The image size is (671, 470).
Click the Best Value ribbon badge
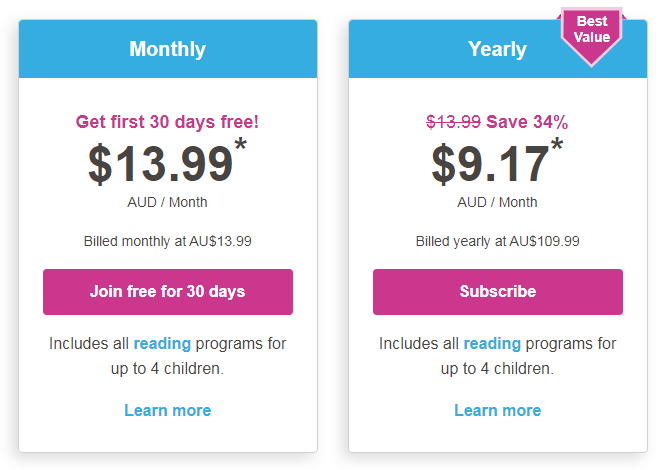[592, 31]
